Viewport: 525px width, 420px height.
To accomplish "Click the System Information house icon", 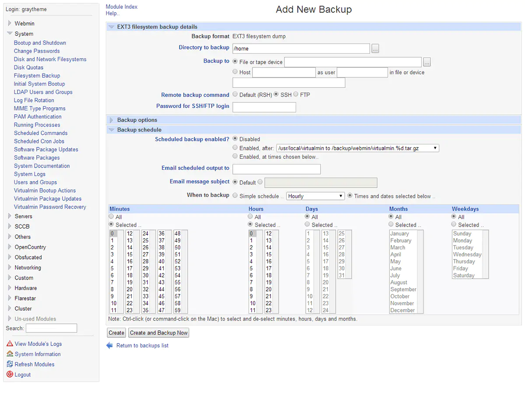I will [10, 354].
